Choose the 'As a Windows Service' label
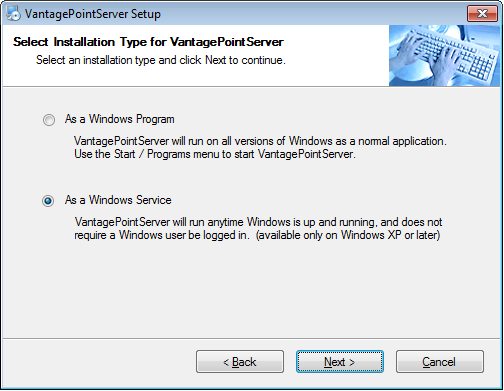 tap(118, 200)
